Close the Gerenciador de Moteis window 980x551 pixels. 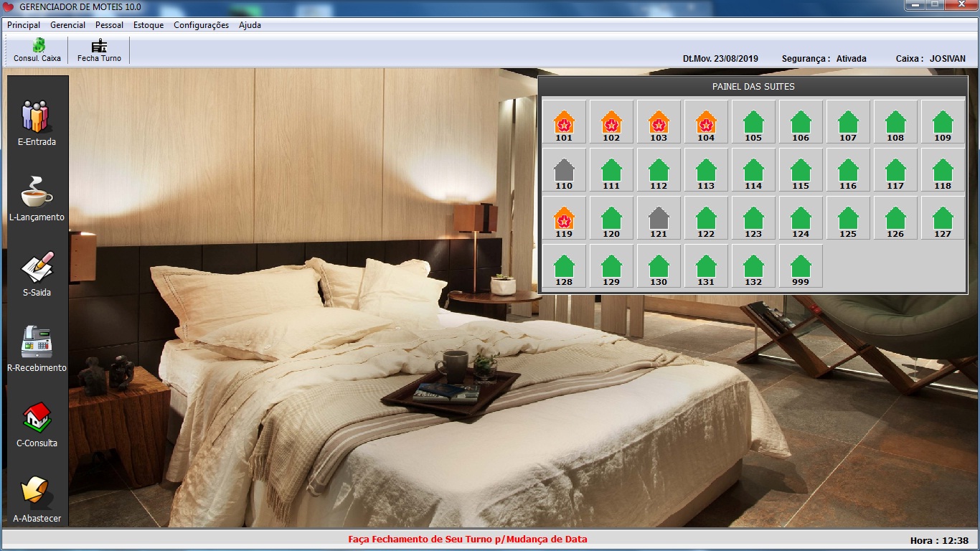coord(960,5)
